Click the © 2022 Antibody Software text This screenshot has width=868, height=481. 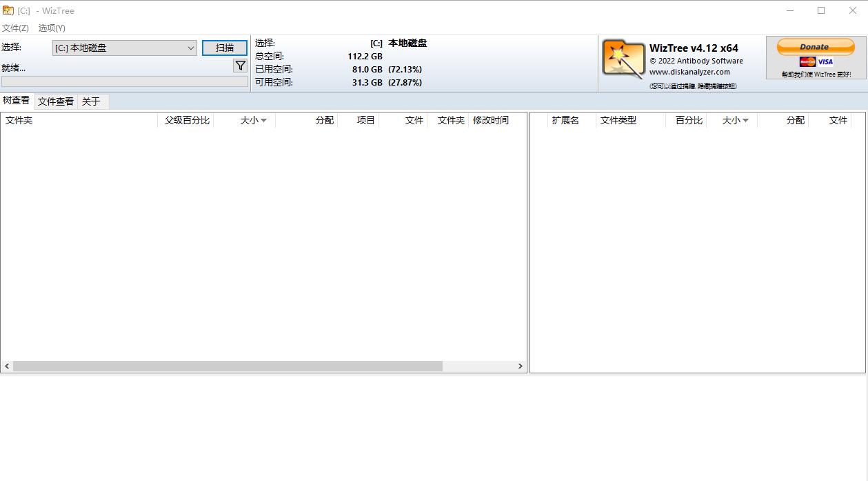tap(696, 61)
